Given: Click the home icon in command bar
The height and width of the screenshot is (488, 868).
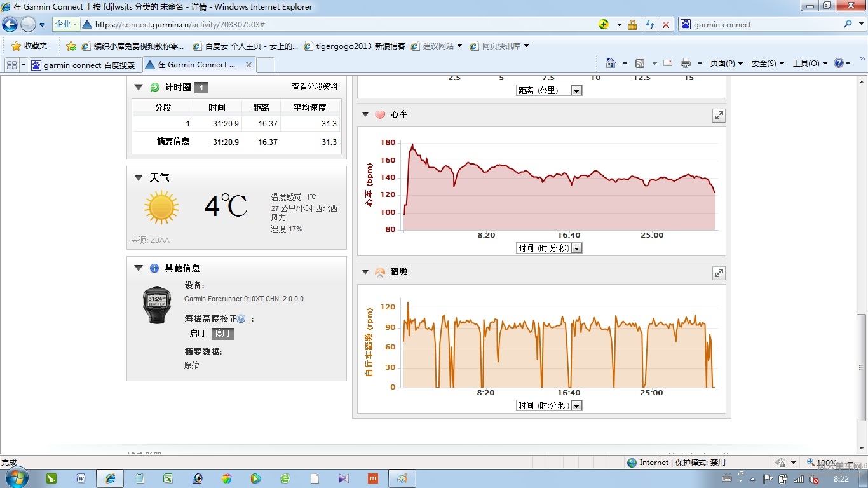Looking at the screenshot, I should (611, 64).
